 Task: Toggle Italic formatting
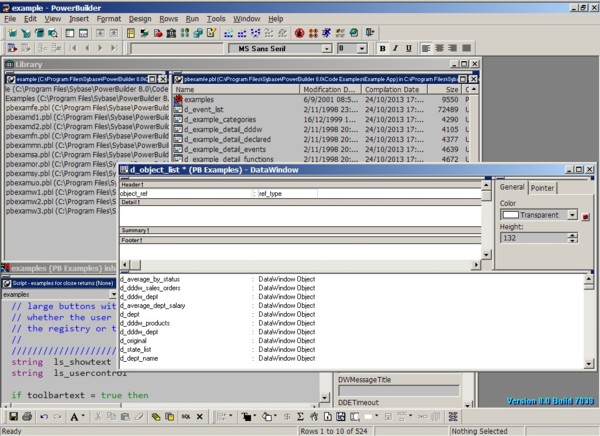coord(395,48)
